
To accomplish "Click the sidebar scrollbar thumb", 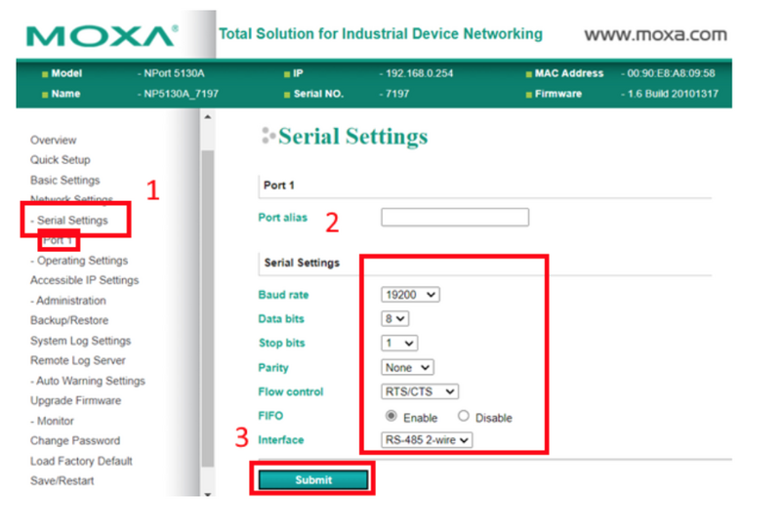I will [208, 308].
